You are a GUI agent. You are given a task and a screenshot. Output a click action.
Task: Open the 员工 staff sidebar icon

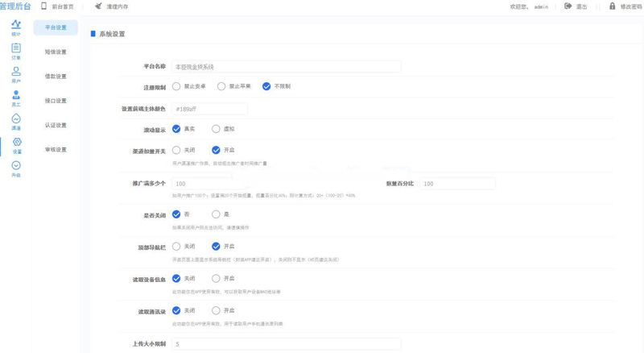coord(16,96)
